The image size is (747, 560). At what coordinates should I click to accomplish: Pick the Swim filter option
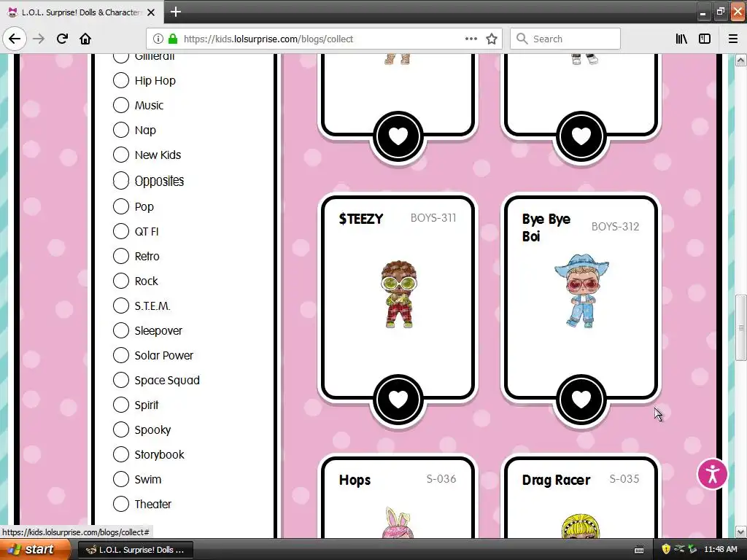121,478
